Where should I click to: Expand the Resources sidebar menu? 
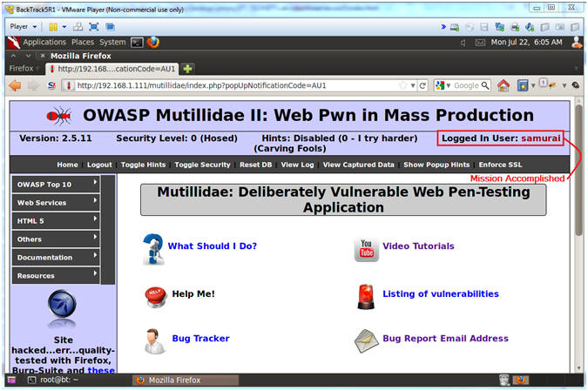tap(56, 275)
